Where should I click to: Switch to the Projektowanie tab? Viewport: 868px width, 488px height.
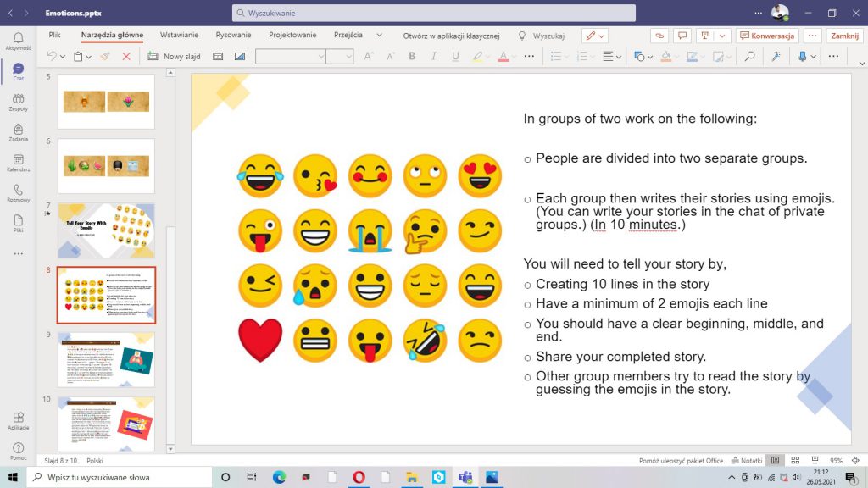(x=292, y=35)
